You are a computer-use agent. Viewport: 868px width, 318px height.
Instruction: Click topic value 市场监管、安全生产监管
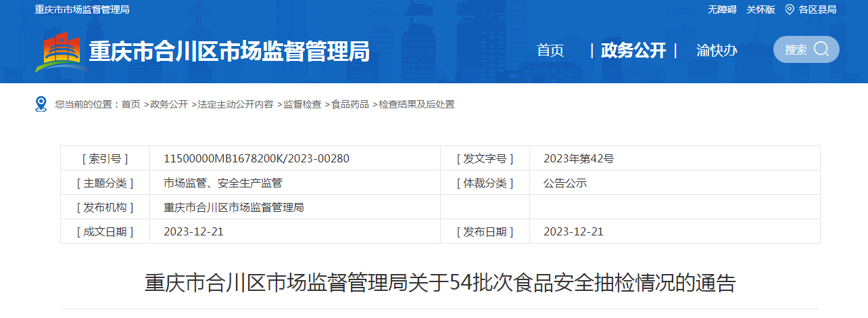[x=223, y=183]
